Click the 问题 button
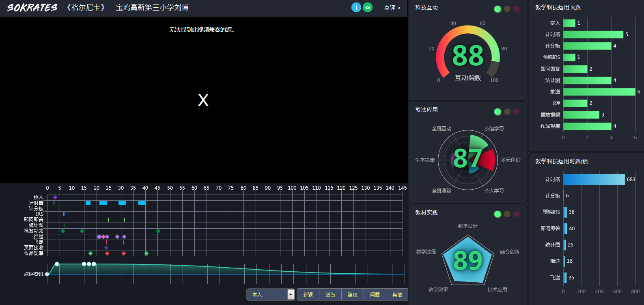The image size is (644, 305). tap(375, 294)
